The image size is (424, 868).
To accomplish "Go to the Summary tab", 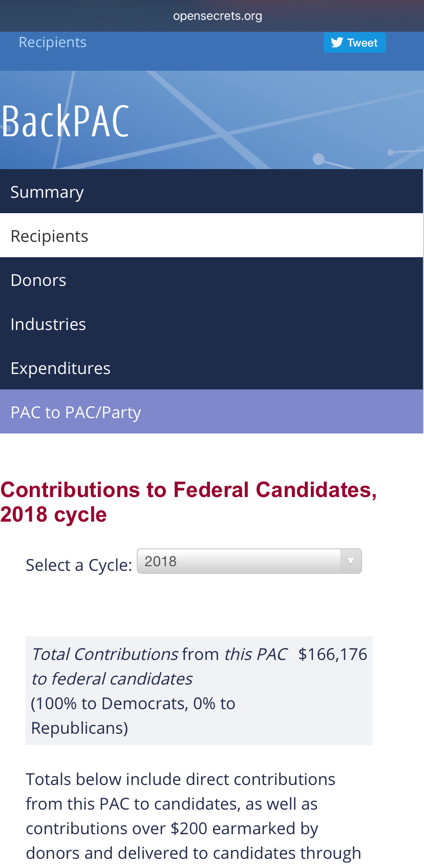I will click(x=211, y=192).
